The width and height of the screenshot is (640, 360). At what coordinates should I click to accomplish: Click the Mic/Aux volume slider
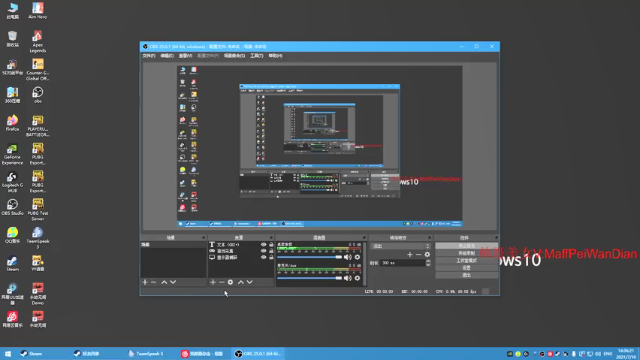(309, 278)
